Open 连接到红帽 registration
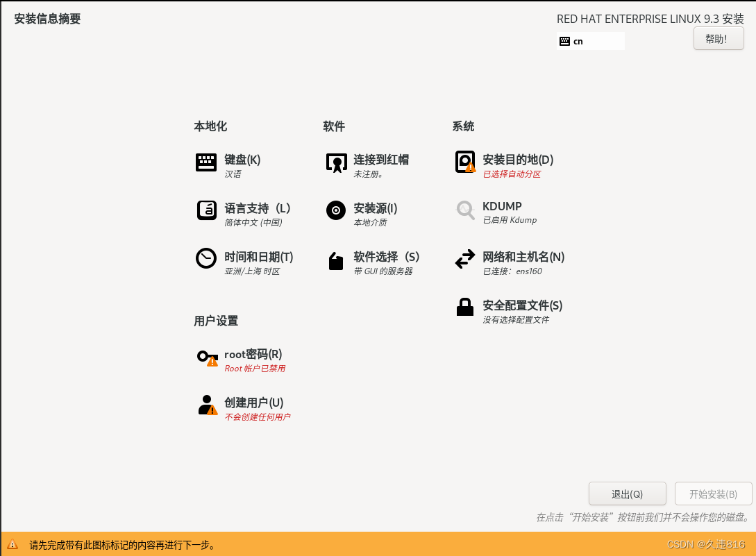Screen dimensions: 756x556 click(381, 160)
